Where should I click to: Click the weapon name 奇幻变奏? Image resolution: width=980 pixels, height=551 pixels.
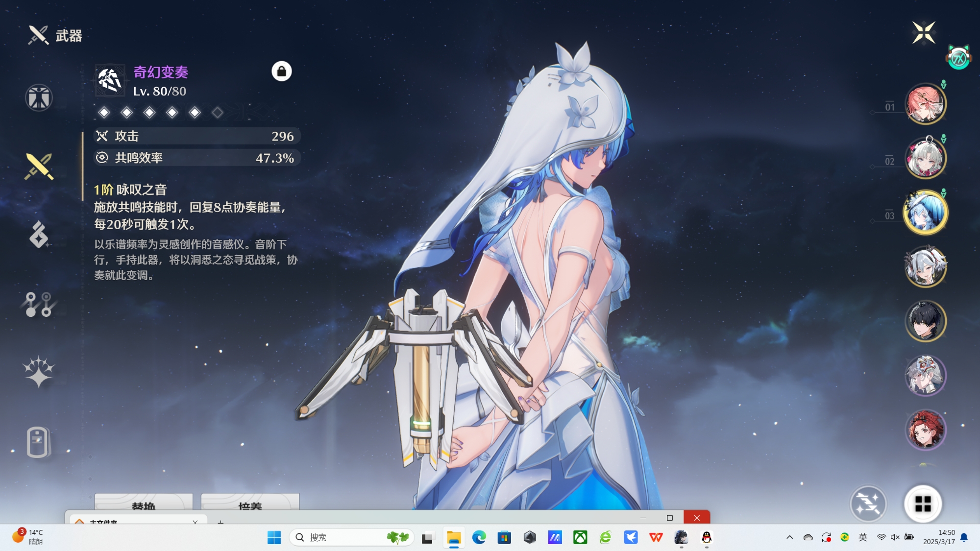[161, 72]
